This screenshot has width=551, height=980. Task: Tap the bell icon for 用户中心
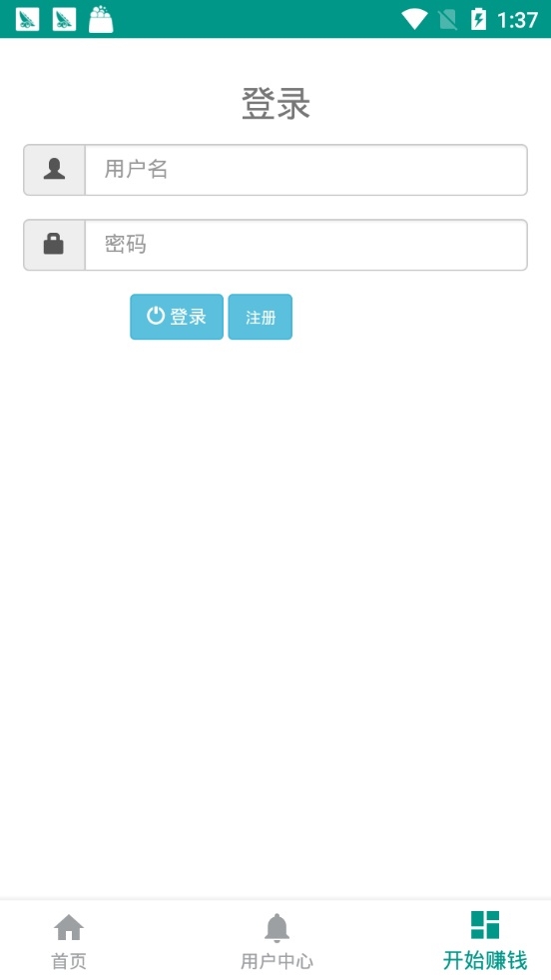[x=276, y=927]
